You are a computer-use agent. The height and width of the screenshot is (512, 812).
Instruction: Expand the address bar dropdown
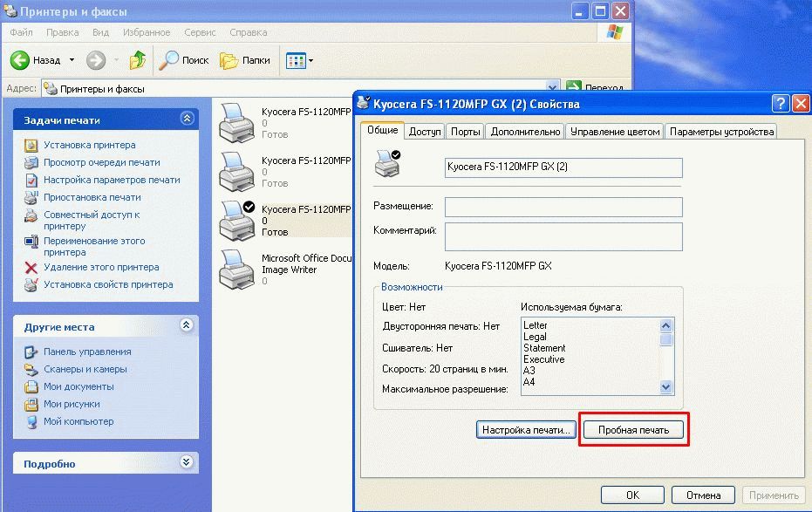(552, 88)
